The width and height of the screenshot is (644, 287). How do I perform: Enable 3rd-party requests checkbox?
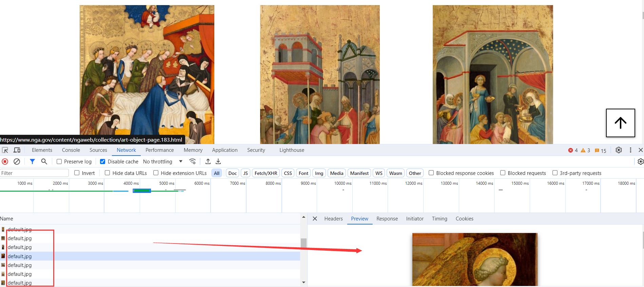[x=555, y=173]
